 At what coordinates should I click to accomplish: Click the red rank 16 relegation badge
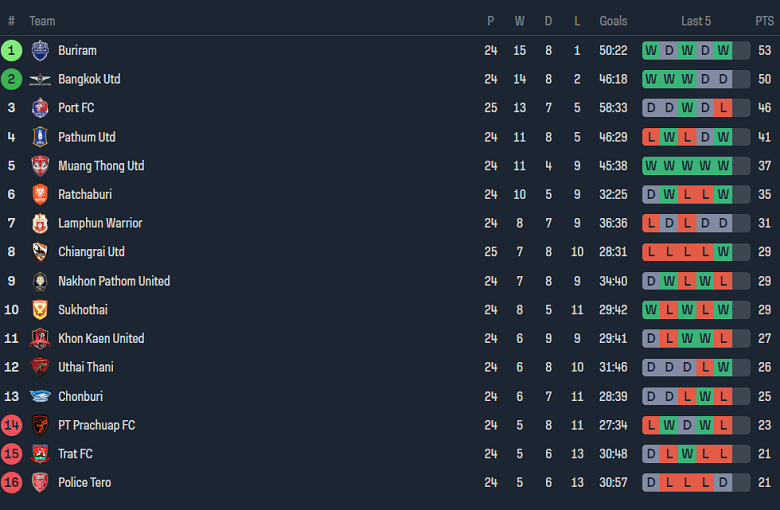[x=12, y=483]
